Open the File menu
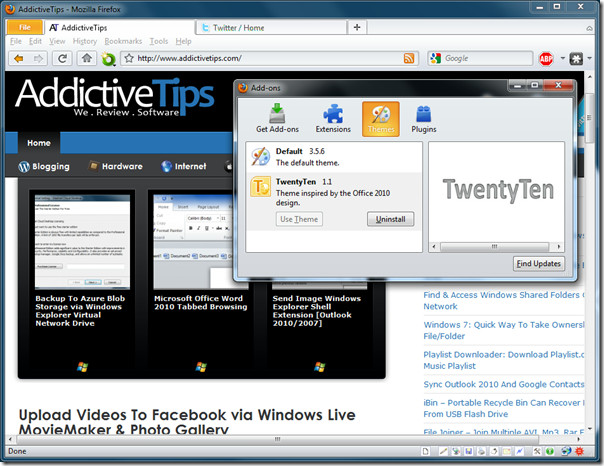The width and height of the screenshot is (604, 466). 16,41
